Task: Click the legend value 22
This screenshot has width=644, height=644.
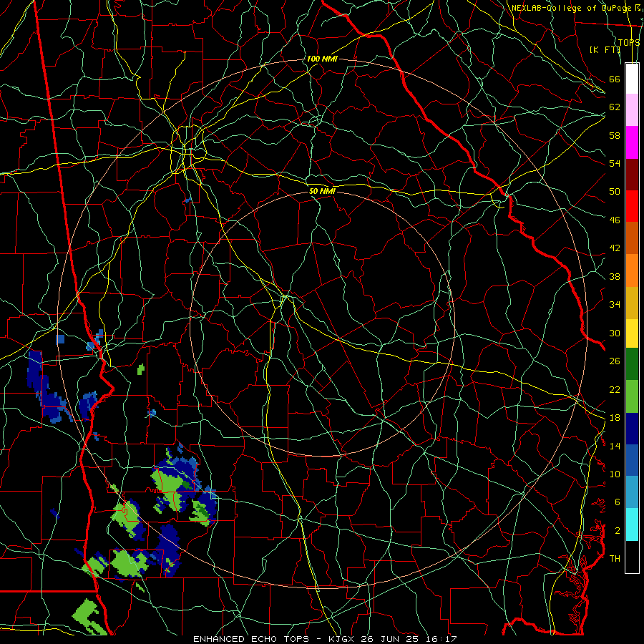Action: click(x=615, y=389)
